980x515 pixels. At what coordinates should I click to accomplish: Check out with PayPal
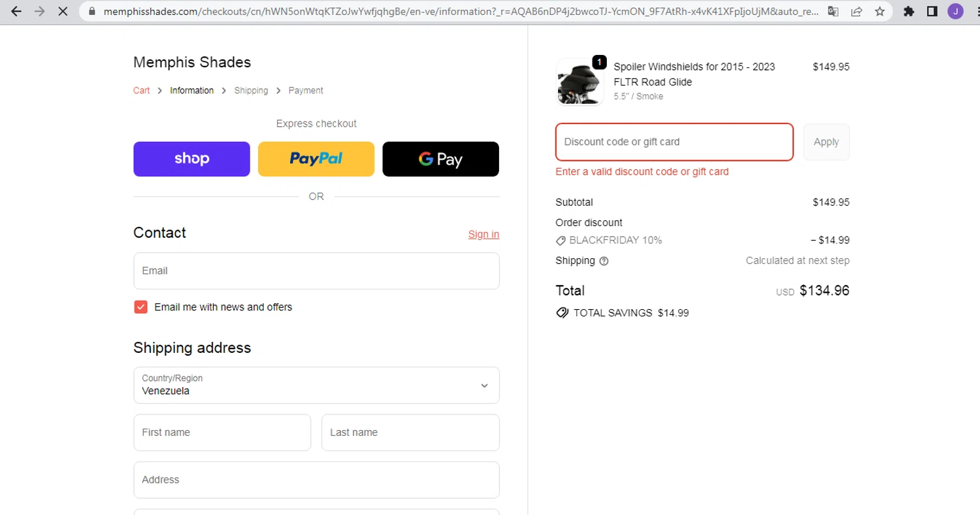point(316,159)
